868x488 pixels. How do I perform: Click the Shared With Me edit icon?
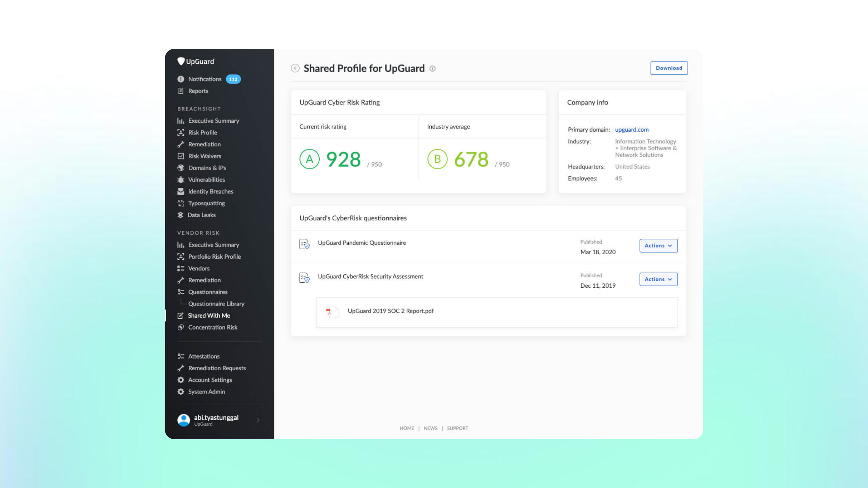click(x=180, y=316)
